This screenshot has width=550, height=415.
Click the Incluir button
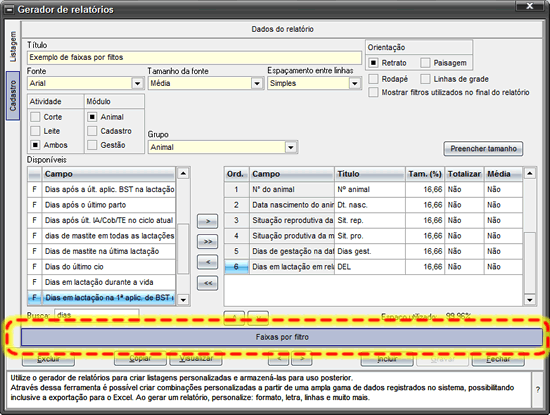coord(387,359)
